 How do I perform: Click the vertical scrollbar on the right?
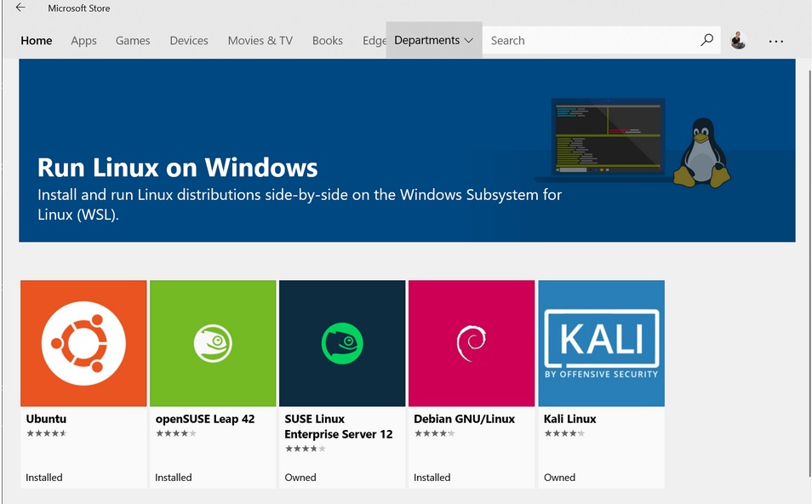(809, 273)
